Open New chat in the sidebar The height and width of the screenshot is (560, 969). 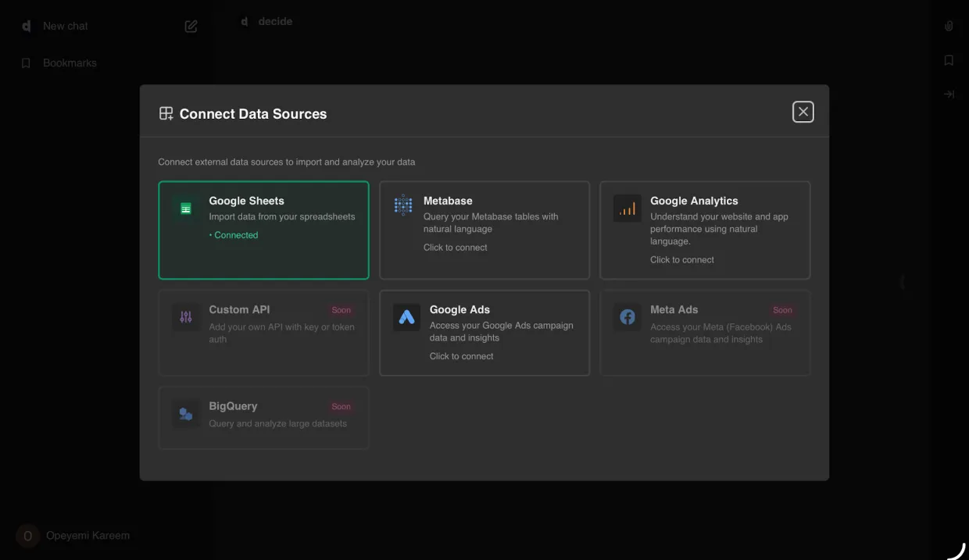pyautogui.click(x=65, y=26)
